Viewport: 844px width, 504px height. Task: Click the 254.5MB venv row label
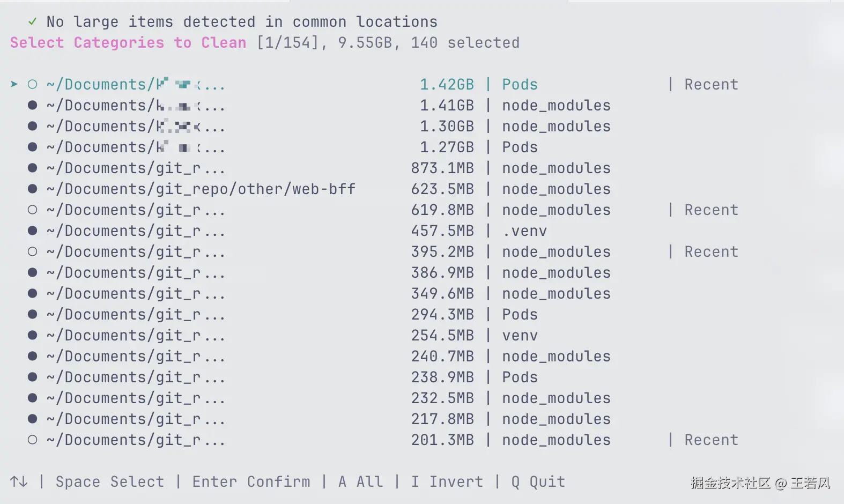(520, 335)
